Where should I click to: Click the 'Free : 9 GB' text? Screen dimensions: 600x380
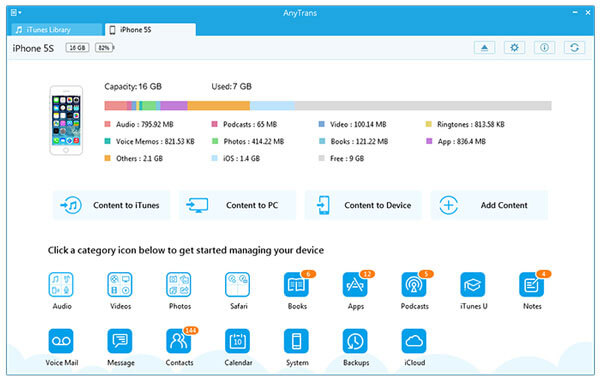[347, 158]
